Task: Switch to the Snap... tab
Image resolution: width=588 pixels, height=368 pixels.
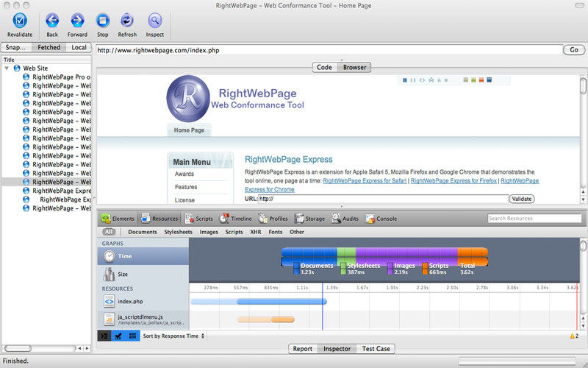Action: pyautogui.click(x=15, y=47)
